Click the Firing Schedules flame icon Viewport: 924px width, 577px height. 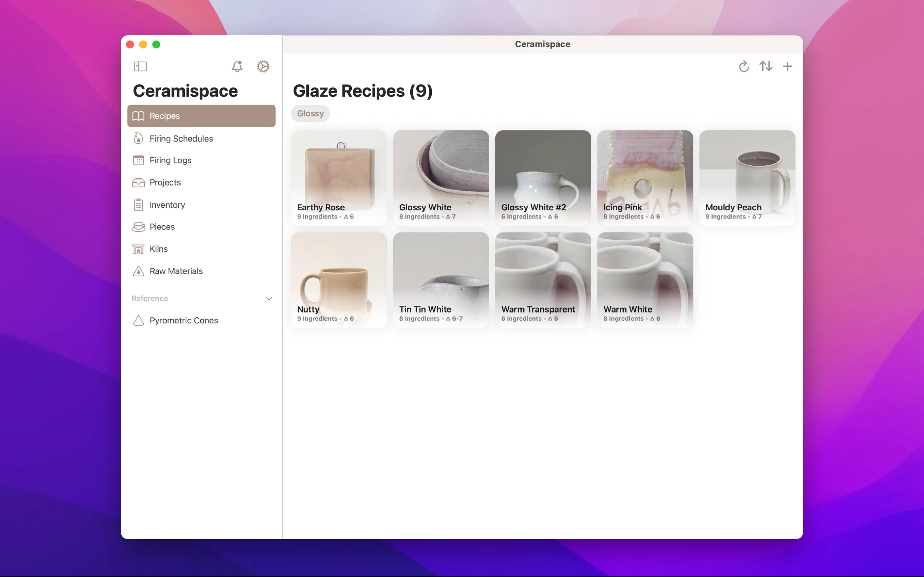coord(138,138)
